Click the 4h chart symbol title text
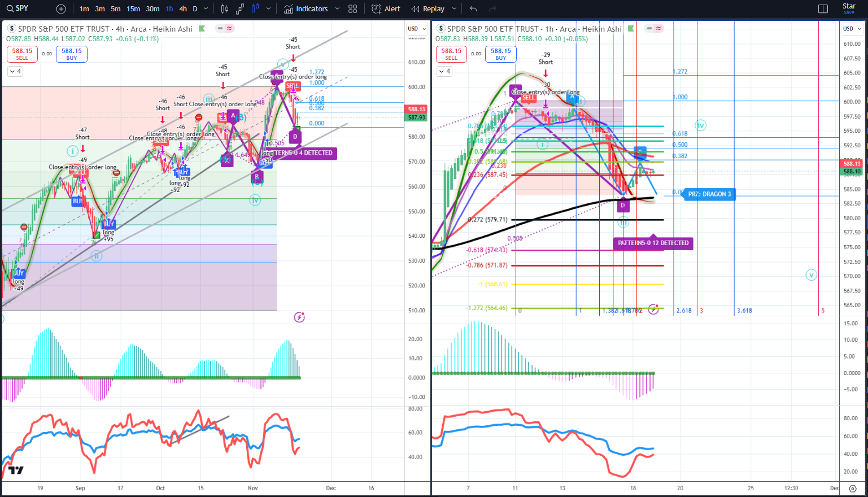 click(106, 29)
